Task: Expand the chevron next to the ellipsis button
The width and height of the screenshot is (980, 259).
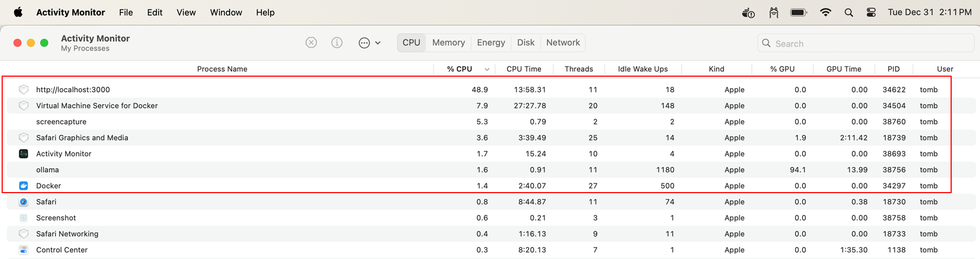Action: pos(378,43)
